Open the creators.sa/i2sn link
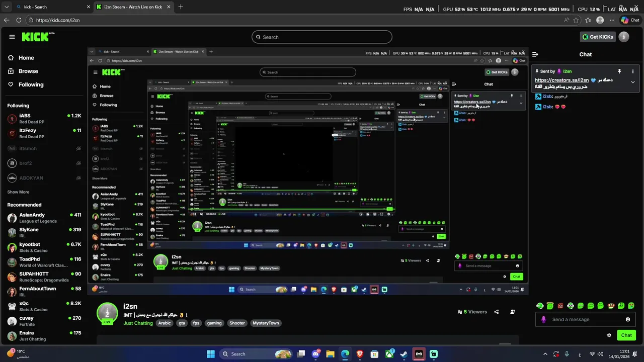This screenshot has height=362, width=644. pos(561,80)
